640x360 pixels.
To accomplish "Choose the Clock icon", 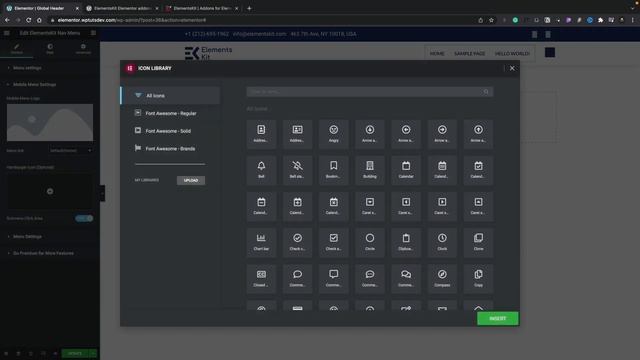I will 442,242.
